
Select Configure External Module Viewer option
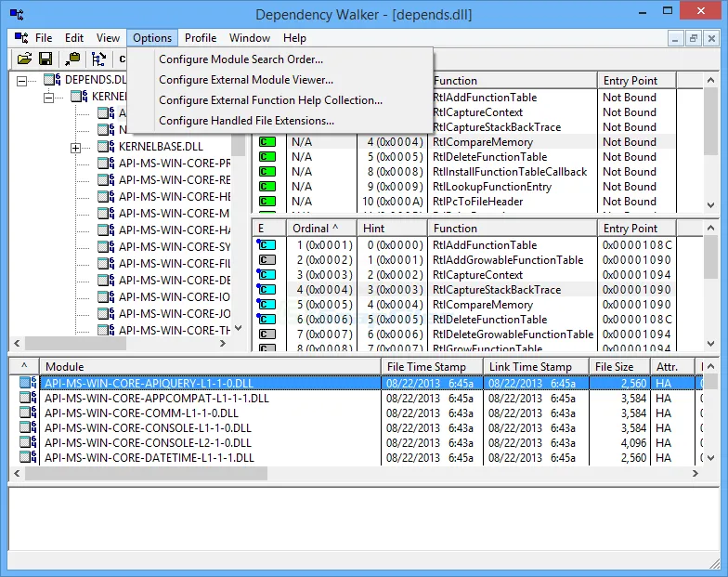pyautogui.click(x=245, y=80)
